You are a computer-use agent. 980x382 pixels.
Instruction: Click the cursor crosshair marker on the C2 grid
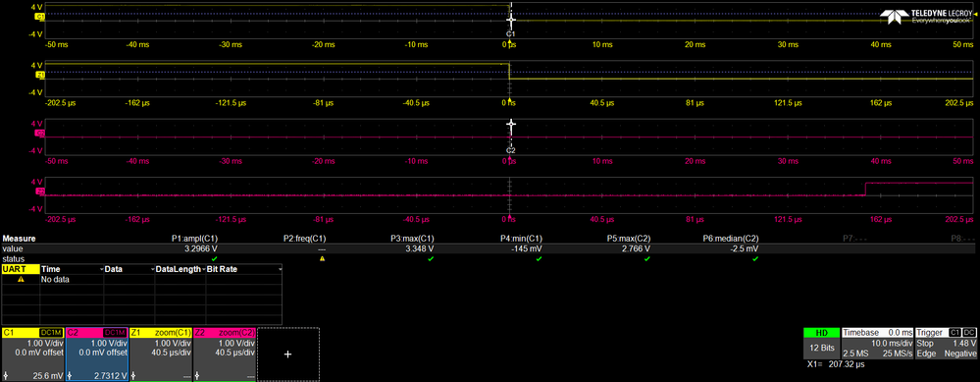click(x=510, y=124)
